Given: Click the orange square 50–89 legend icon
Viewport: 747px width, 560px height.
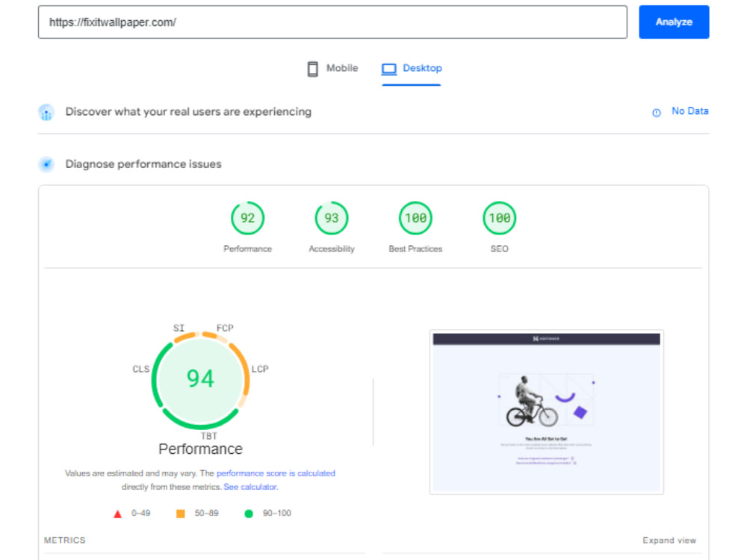Looking at the screenshot, I should [x=181, y=514].
